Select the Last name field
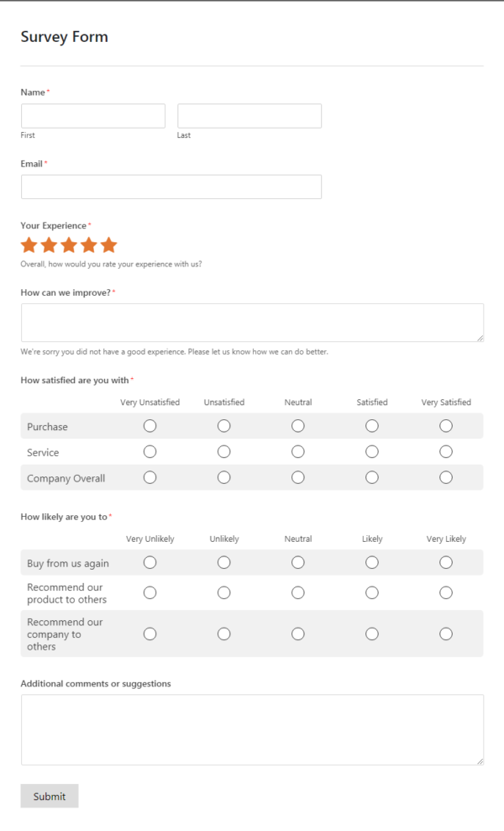The width and height of the screenshot is (504, 831). (249, 115)
